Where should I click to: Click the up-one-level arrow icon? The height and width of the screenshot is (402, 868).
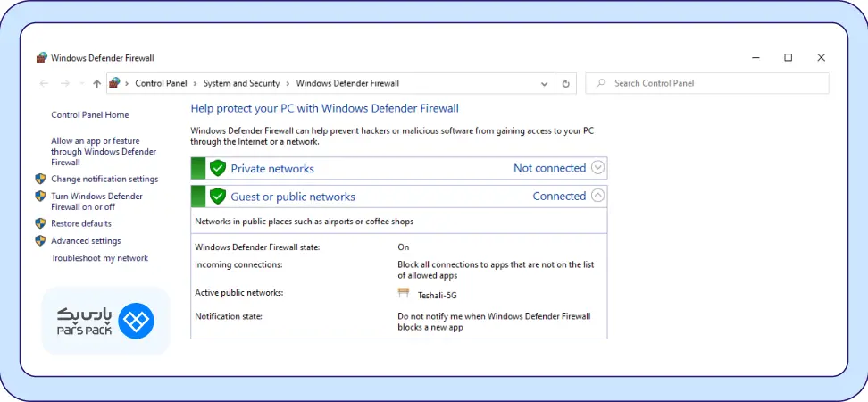96,83
